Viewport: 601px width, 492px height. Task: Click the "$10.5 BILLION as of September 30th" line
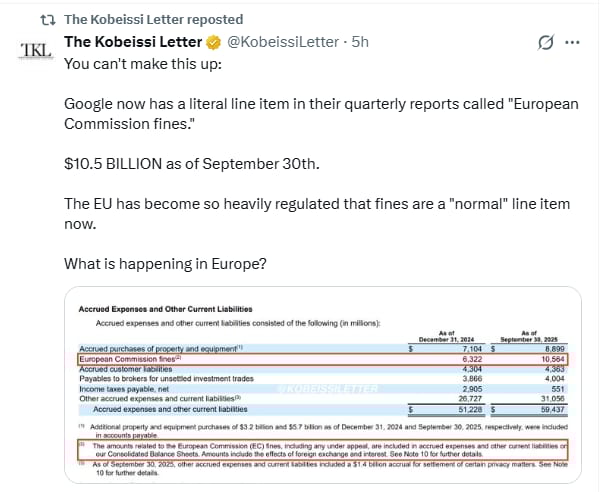click(x=192, y=164)
